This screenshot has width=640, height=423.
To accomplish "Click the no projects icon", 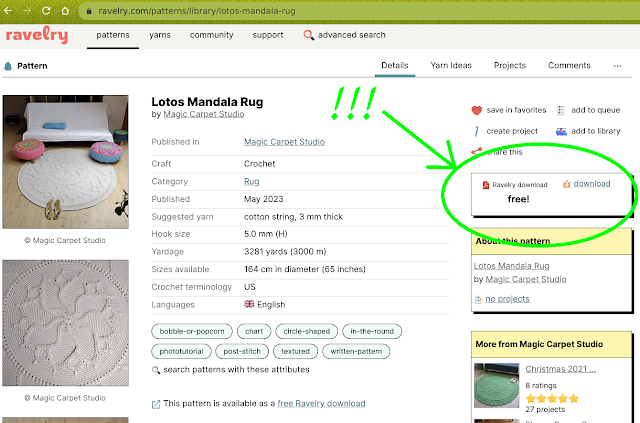I will click(478, 300).
